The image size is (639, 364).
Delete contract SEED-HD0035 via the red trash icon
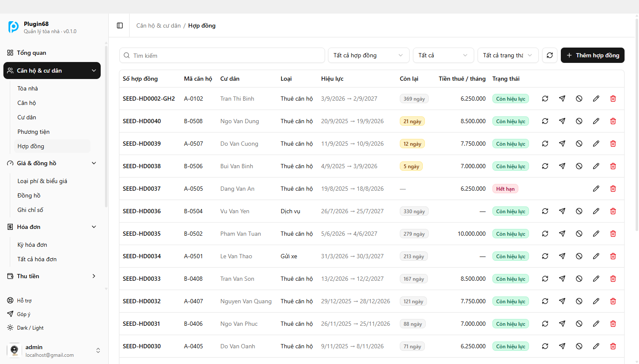[x=613, y=234]
